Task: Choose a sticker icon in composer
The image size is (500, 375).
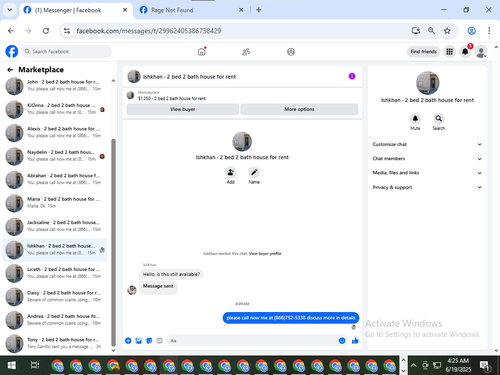Action: (149, 340)
